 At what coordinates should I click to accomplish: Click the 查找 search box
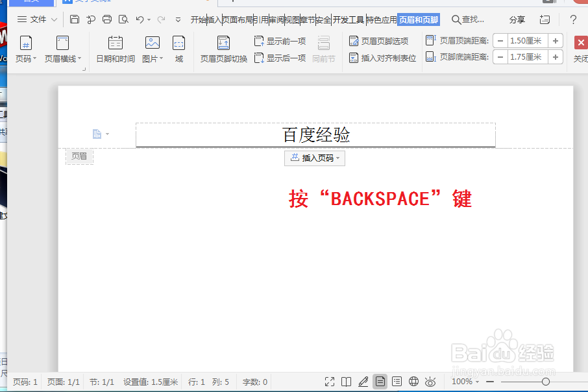tap(468, 19)
